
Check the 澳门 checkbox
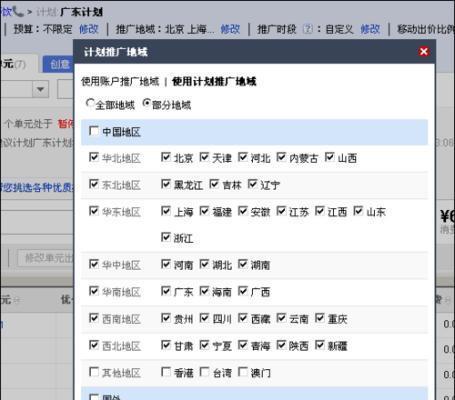(243, 372)
